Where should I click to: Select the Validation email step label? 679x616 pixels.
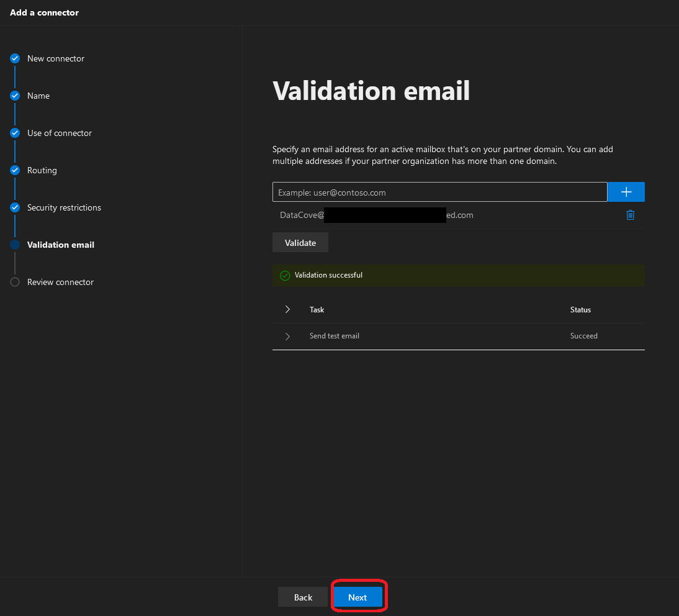pos(61,245)
